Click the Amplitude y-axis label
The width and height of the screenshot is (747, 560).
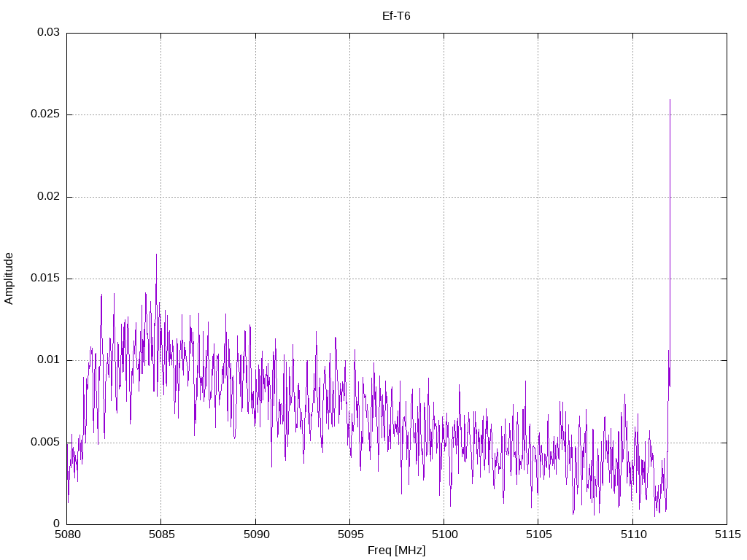9,279
